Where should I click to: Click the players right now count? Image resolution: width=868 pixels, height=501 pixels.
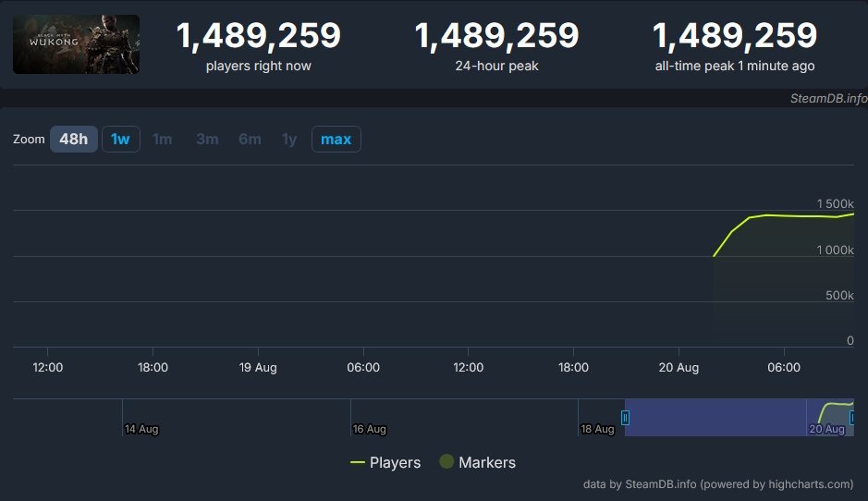click(259, 35)
